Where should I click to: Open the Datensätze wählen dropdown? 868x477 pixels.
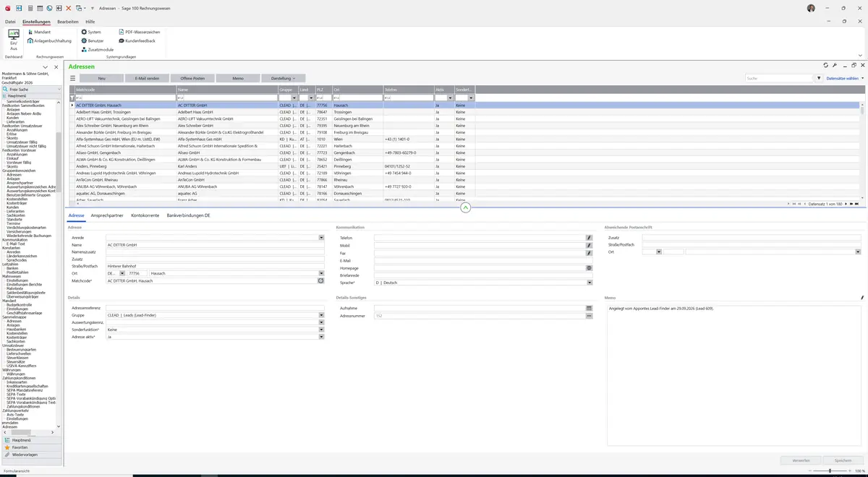click(845, 78)
